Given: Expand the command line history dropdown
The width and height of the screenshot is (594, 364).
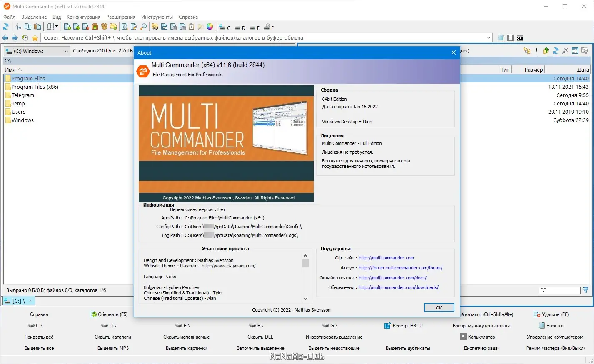Looking at the screenshot, I should pos(489,38).
